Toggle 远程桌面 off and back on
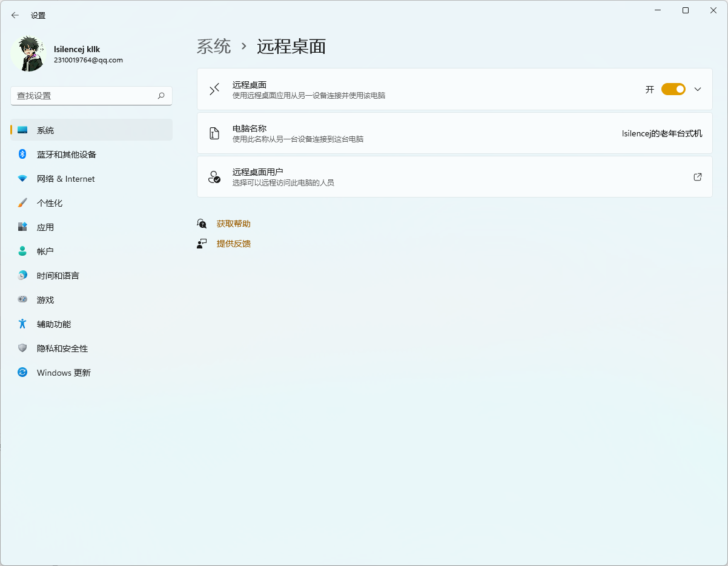728x566 pixels. coord(673,88)
